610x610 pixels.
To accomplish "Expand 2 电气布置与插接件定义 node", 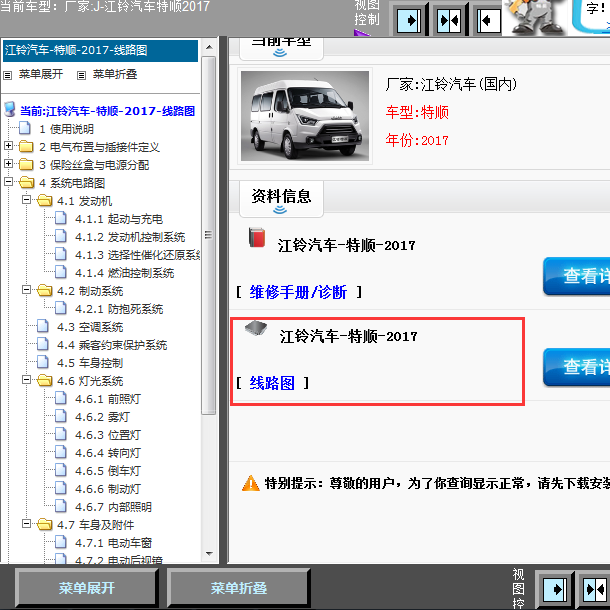I will pos(8,145).
